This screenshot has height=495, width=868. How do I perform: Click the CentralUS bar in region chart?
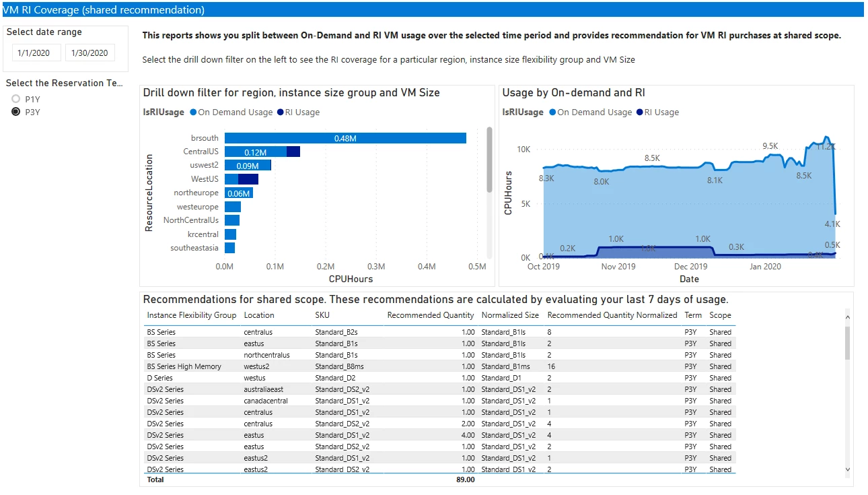tap(262, 152)
